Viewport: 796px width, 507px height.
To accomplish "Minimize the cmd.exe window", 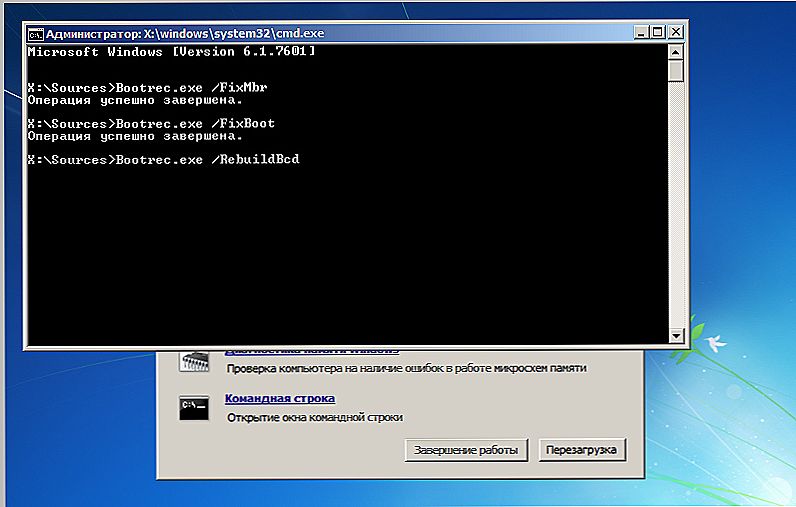I will pos(641,32).
